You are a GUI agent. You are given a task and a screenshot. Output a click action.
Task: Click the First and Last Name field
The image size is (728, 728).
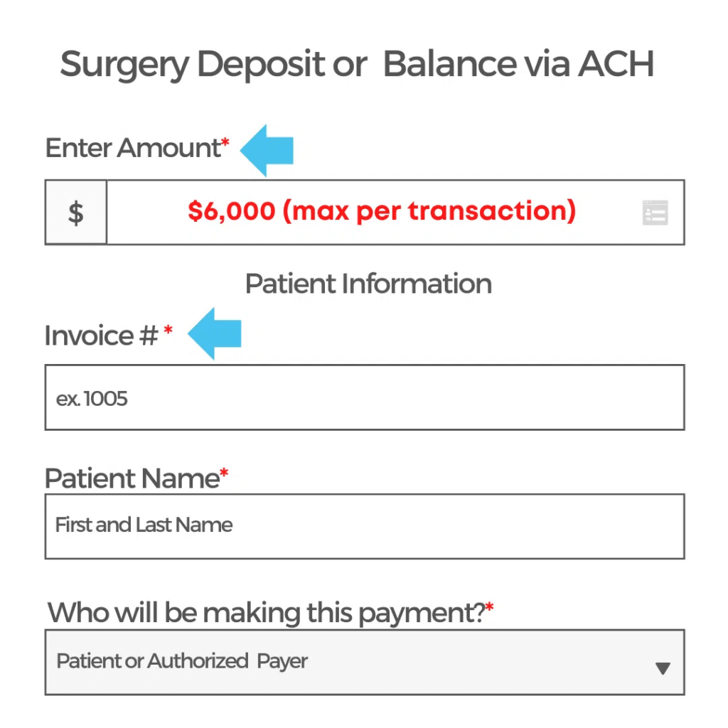(x=365, y=527)
